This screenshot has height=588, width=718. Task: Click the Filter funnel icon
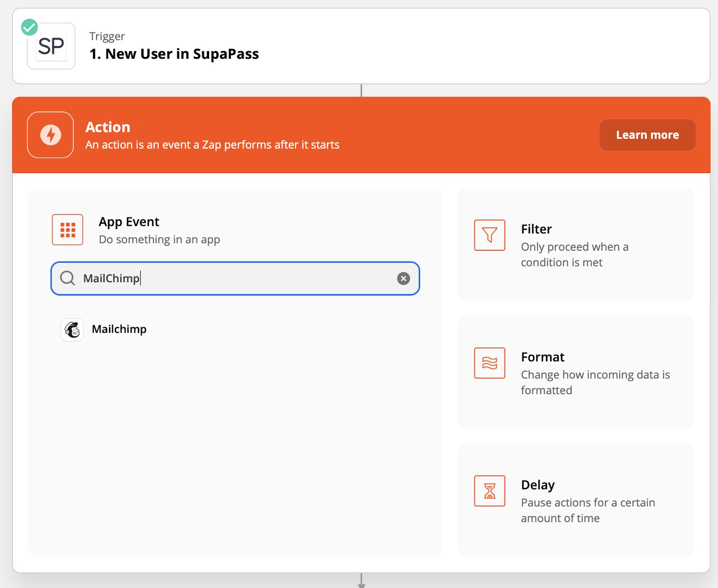tap(490, 235)
